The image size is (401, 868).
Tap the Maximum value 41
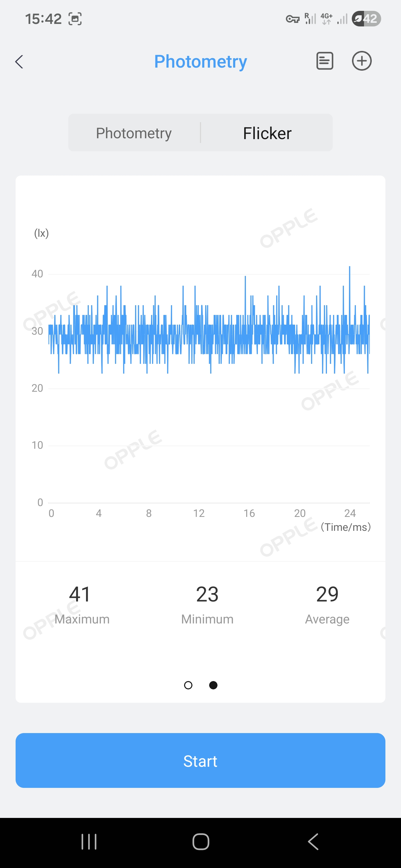[x=80, y=594]
